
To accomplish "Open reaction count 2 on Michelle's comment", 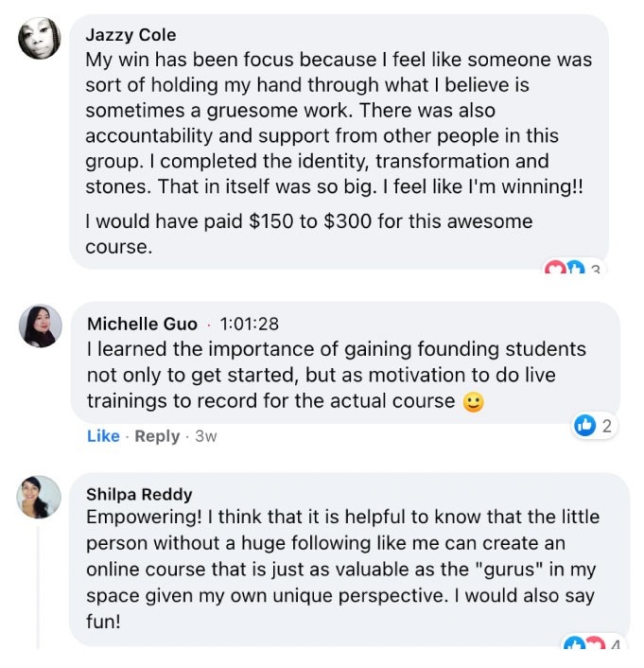I will [606, 426].
